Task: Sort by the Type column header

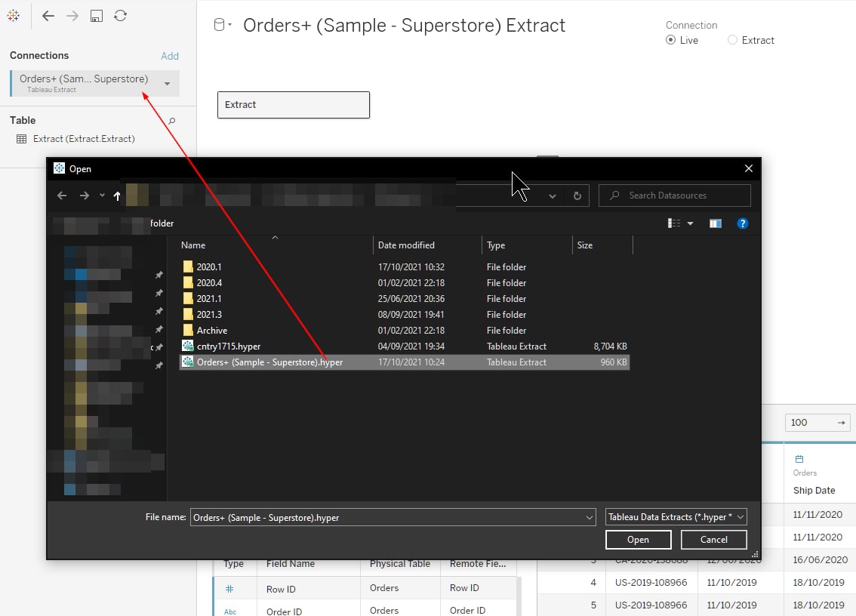Action: tap(496, 245)
